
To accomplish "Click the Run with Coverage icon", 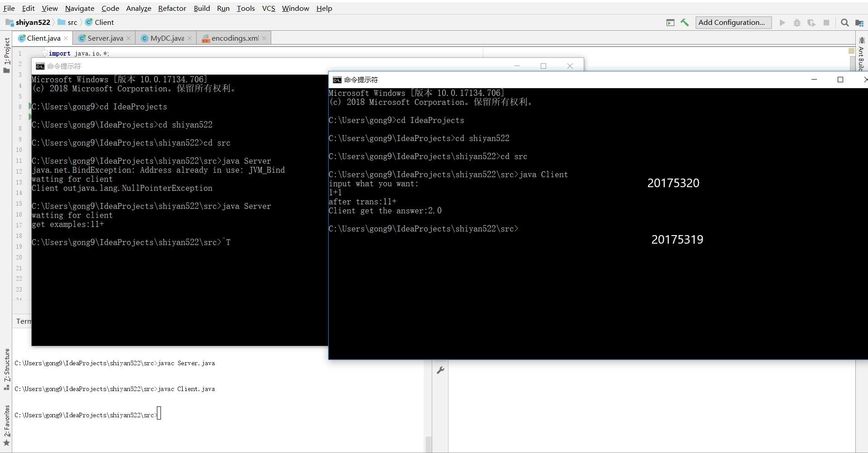I will pos(811,23).
